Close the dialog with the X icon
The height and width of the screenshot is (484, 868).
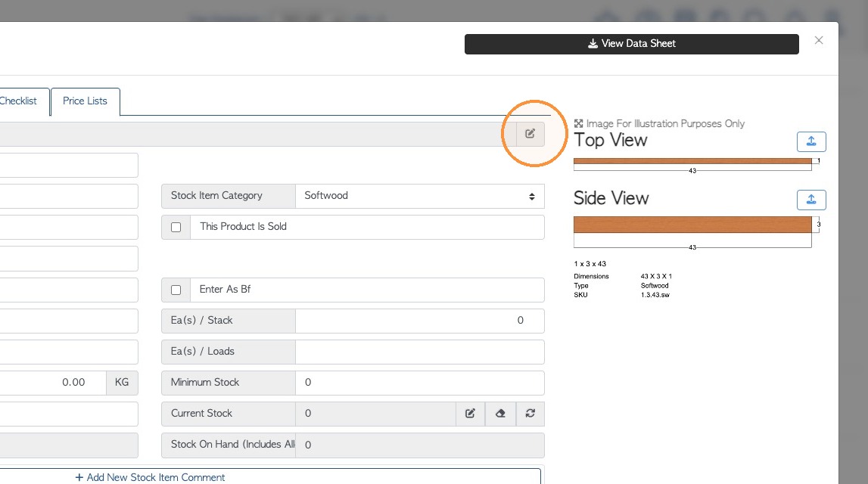click(819, 40)
